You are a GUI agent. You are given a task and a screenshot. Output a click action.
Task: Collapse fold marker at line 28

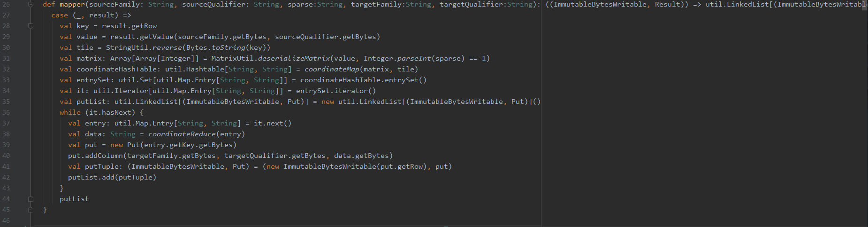30,26
